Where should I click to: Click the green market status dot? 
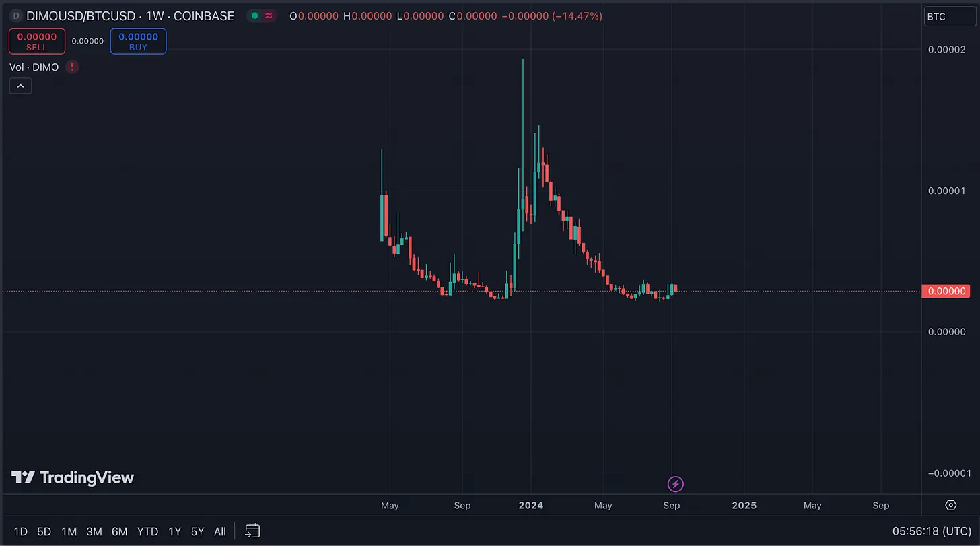pyautogui.click(x=254, y=15)
